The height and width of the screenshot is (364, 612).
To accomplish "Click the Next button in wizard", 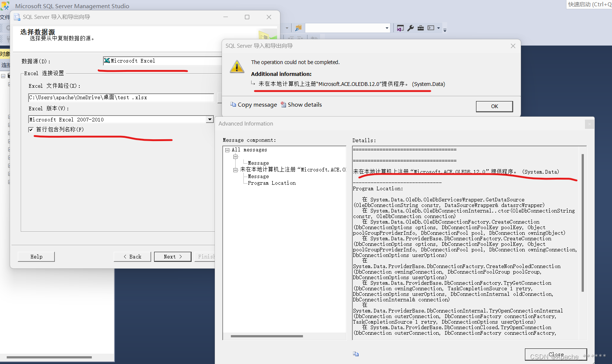I will [x=173, y=257].
